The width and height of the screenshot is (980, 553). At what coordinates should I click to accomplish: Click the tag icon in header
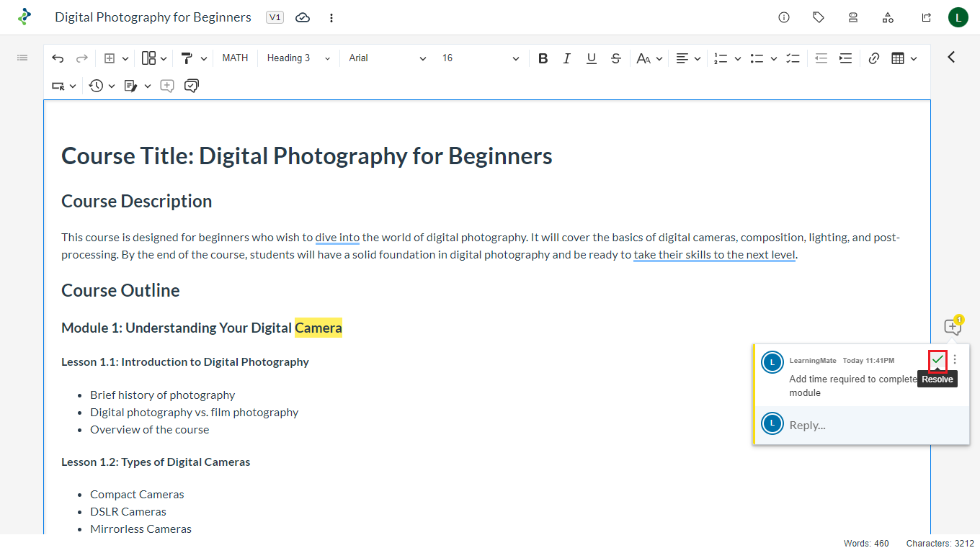coord(819,17)
